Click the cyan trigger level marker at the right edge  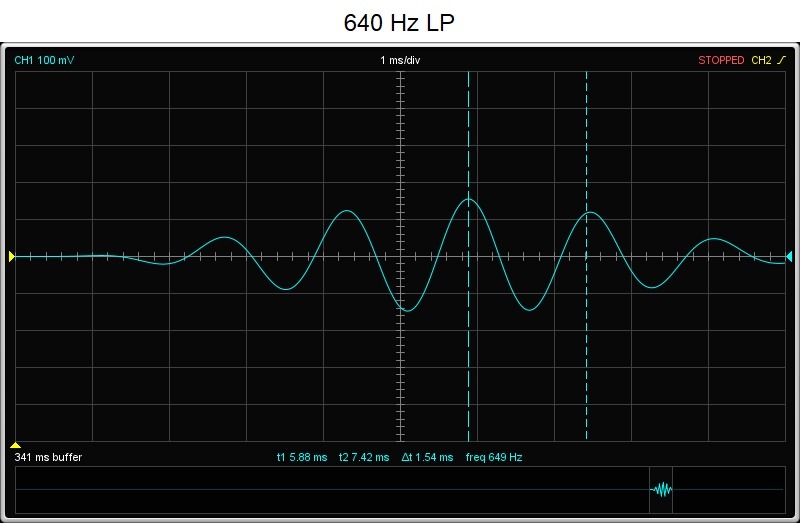click(789, 256)
